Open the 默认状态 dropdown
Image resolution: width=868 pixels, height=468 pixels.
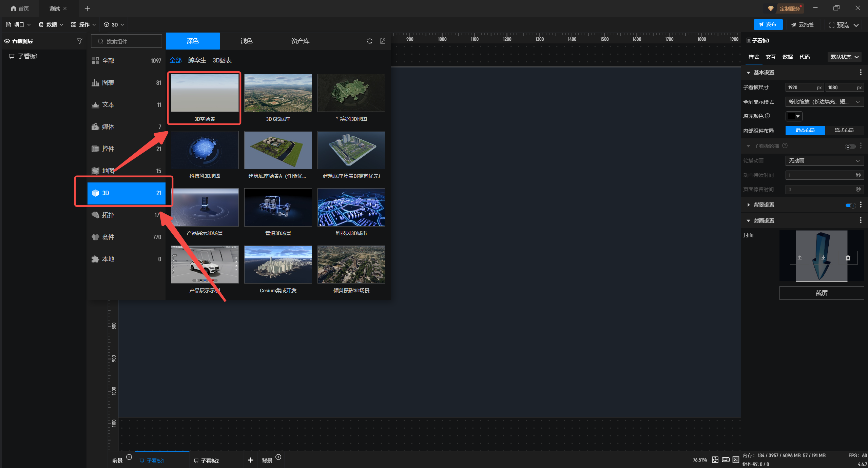pos(844,57)
